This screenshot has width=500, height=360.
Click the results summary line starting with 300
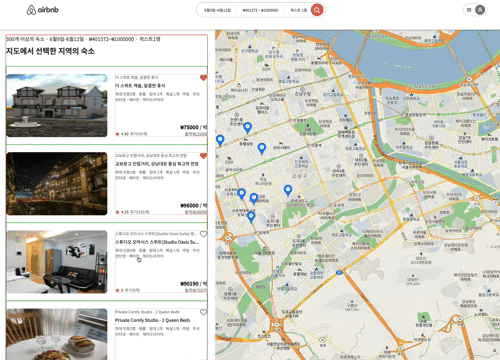click(83, 39)
